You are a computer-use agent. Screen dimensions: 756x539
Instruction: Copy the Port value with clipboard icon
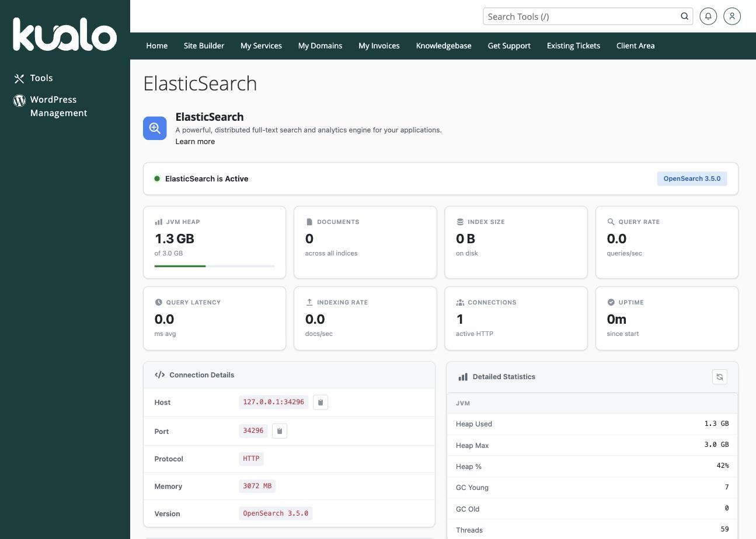(280, 431)
